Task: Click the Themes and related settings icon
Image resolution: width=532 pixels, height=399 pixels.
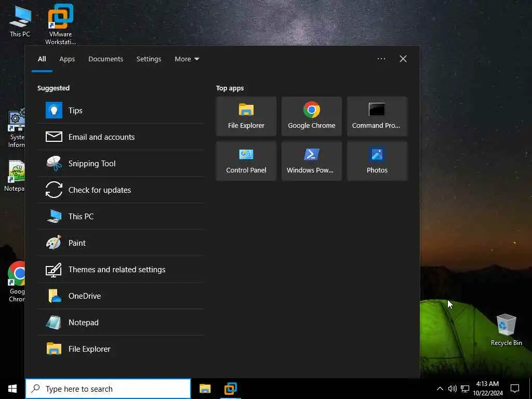Action: point(54,270)
